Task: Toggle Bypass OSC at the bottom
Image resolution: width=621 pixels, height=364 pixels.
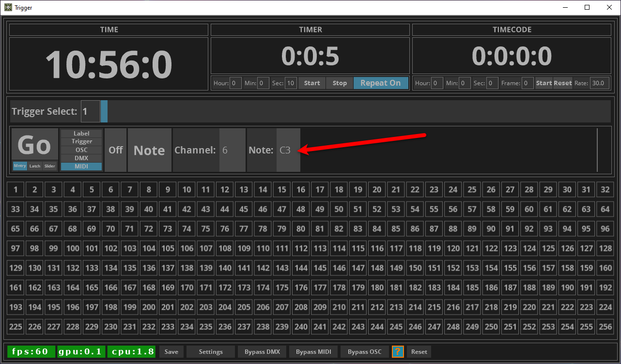Action: tap(364, 352)
